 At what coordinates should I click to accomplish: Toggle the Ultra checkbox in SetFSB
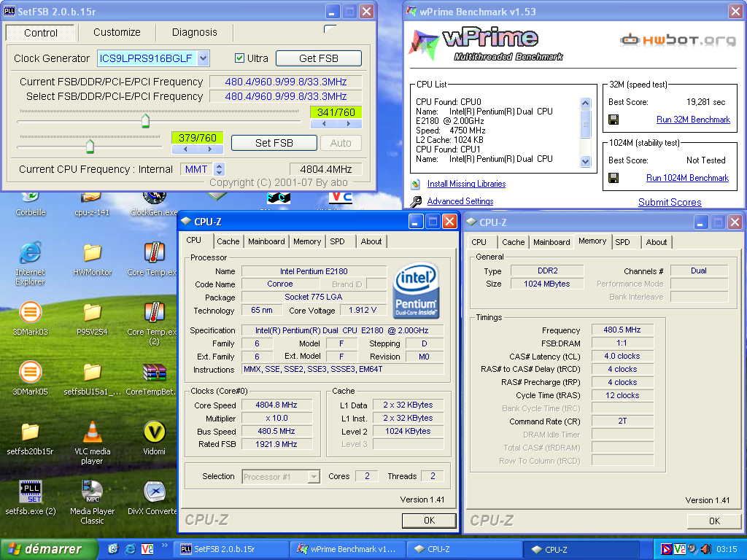239,58
